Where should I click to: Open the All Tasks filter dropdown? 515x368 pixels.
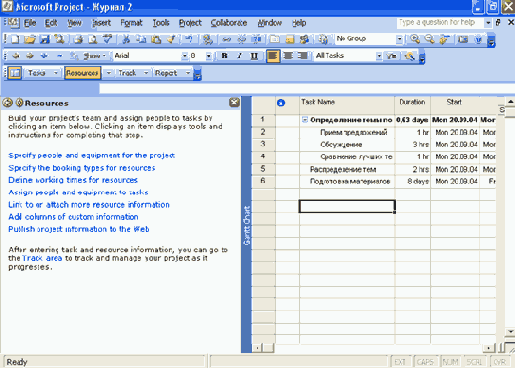[x=379, y=56]
